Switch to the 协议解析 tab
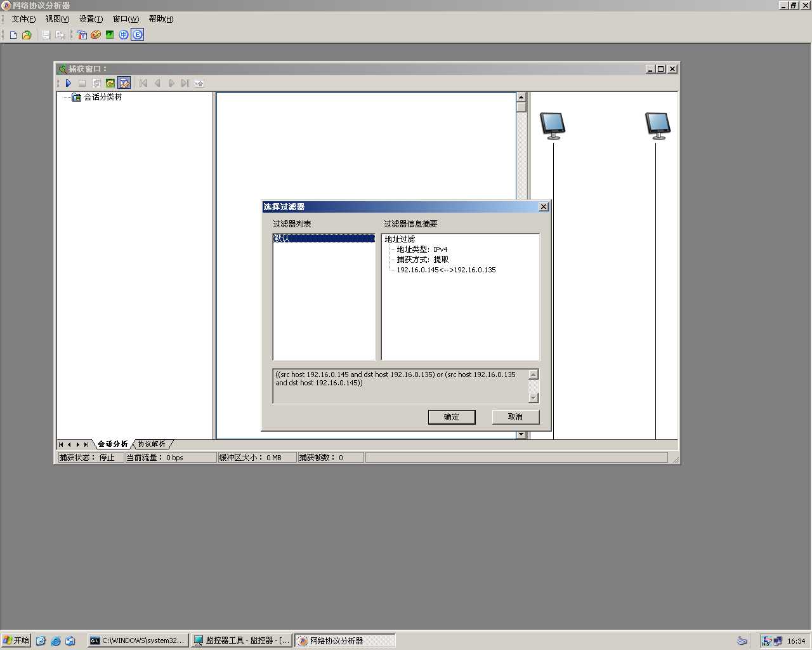Viewport: 812px width, 650px height. point(152,444)
